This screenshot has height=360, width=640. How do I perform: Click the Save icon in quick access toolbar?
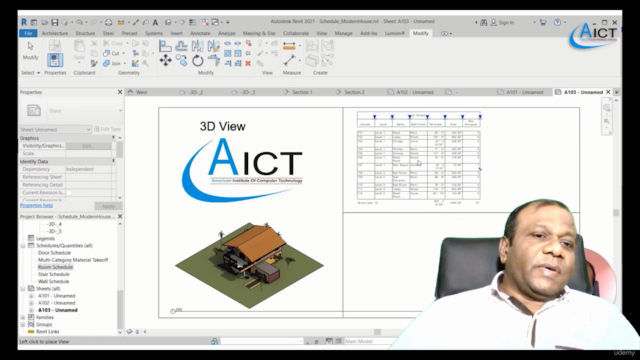coord(55,22)
